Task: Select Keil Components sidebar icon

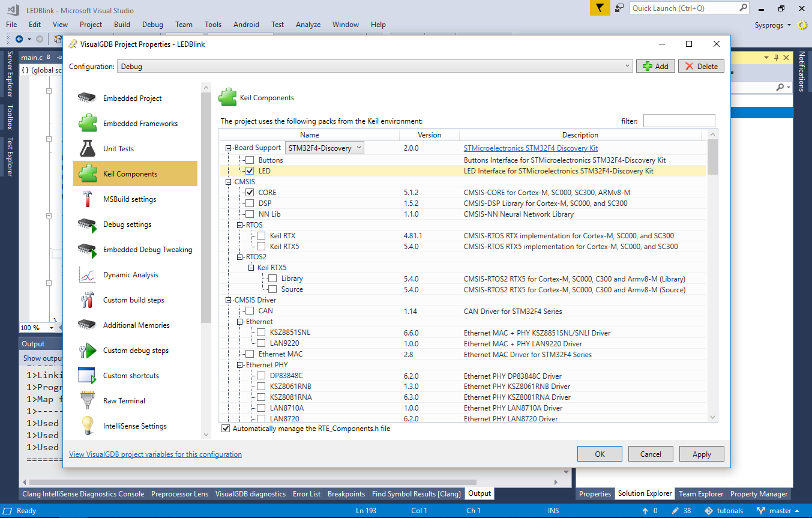Action: point(87,173)
